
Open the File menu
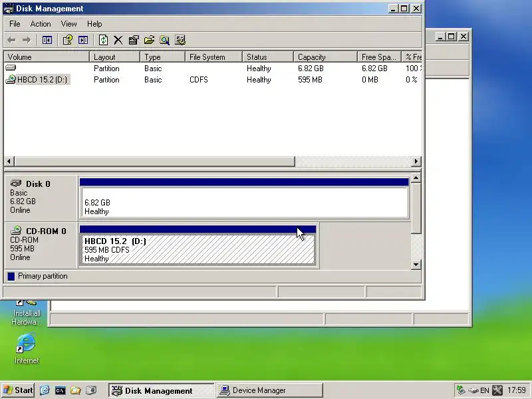pos(15,24)
